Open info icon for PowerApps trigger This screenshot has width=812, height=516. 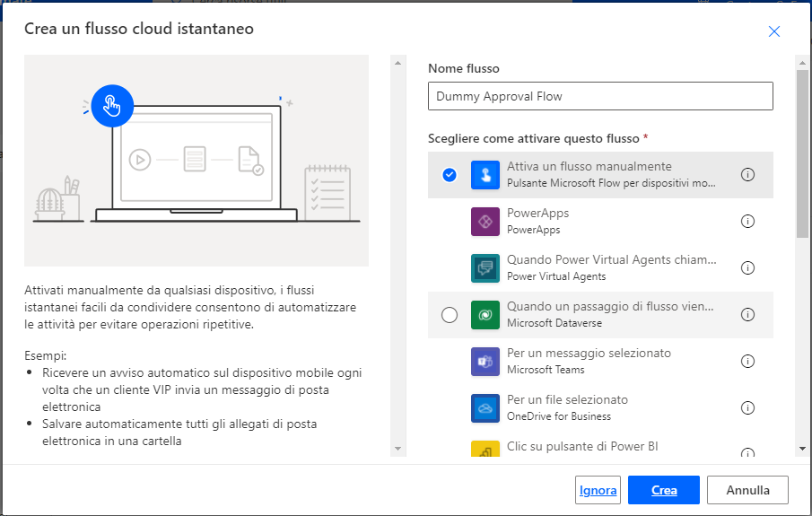coord(747,222)
